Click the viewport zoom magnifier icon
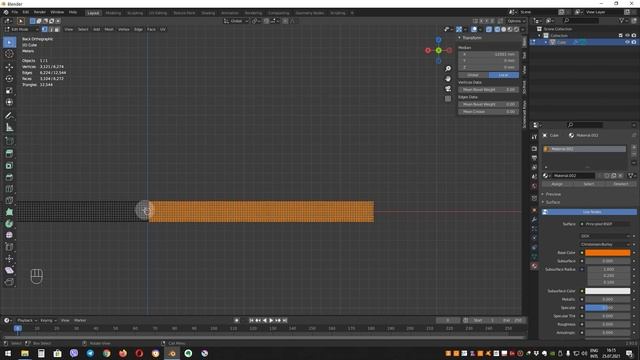Image resolution: width=640 pixels, height=360 pixels. tap(448, 69)
